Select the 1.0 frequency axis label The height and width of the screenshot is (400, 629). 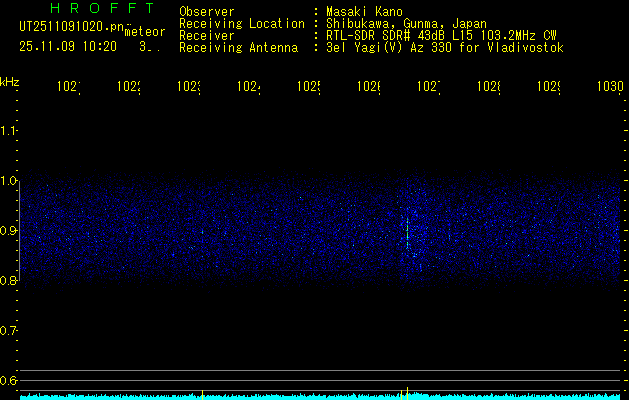[9, 181]
